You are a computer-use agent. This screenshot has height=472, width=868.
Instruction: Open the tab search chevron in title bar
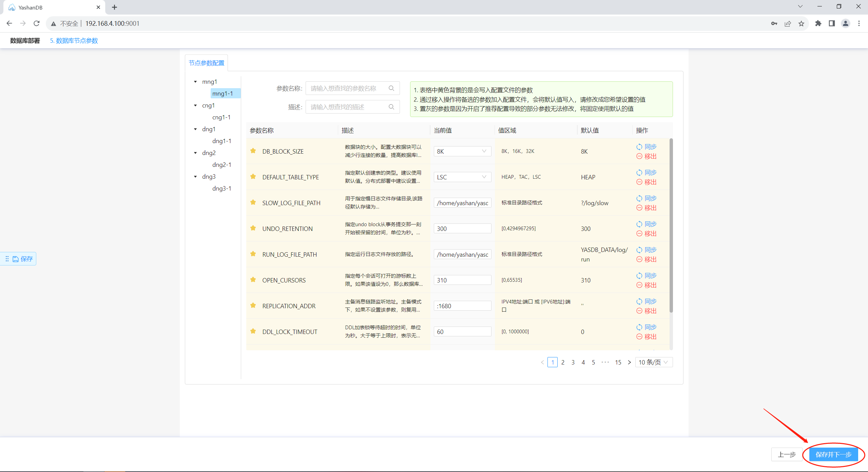tap(800, 6)
